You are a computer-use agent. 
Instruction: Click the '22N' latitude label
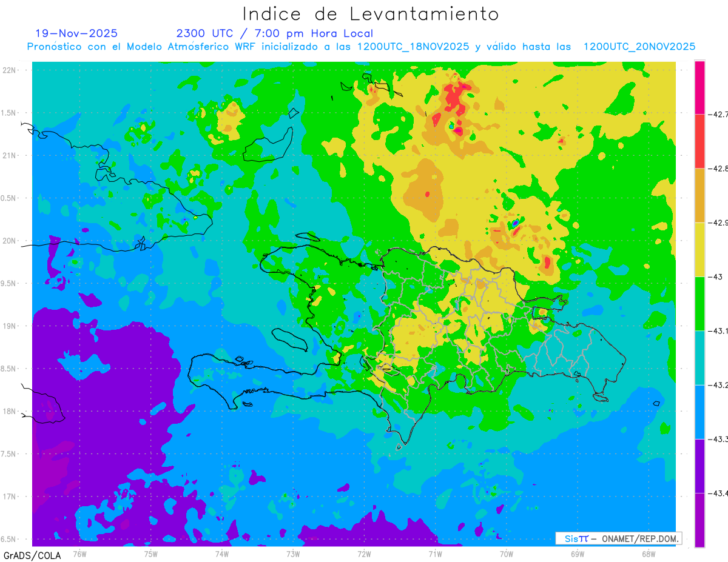10,70
